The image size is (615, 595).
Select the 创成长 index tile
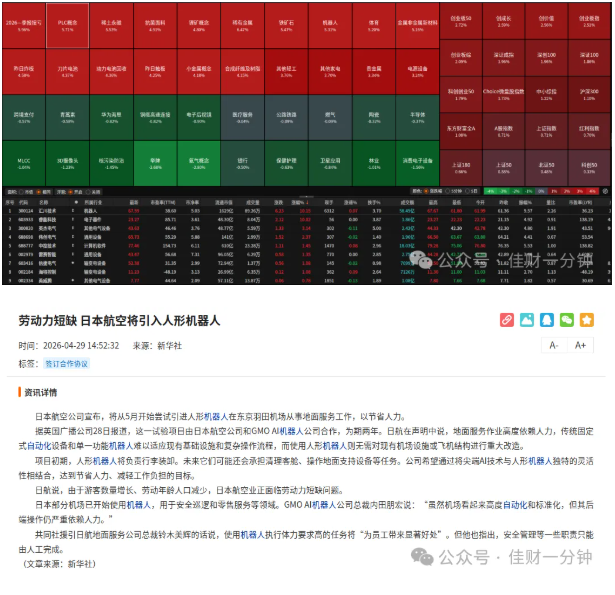click(504, 21)
